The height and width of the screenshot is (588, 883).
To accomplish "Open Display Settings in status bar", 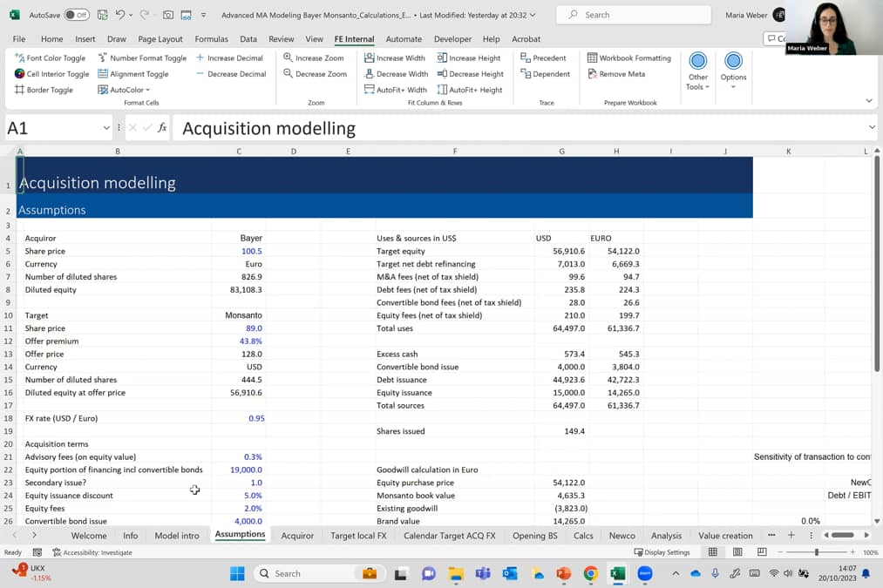I will point(662,552).
